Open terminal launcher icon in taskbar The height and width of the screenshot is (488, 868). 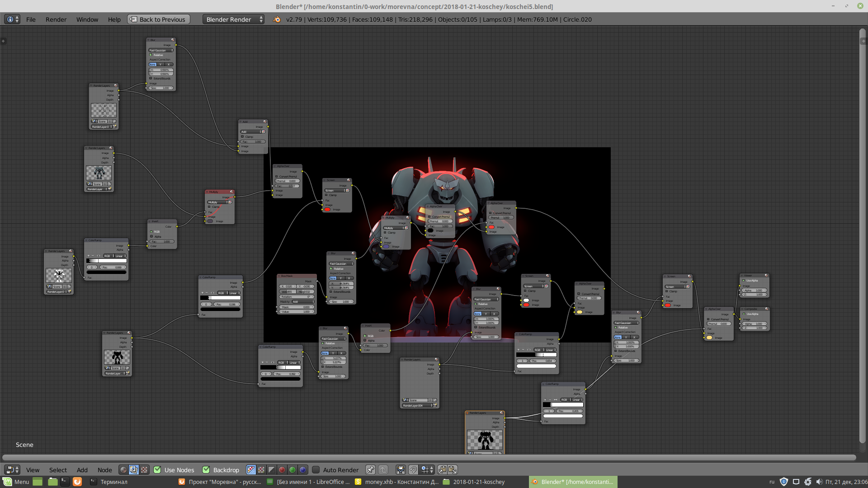pyautogui.click(x=65, y=482)
